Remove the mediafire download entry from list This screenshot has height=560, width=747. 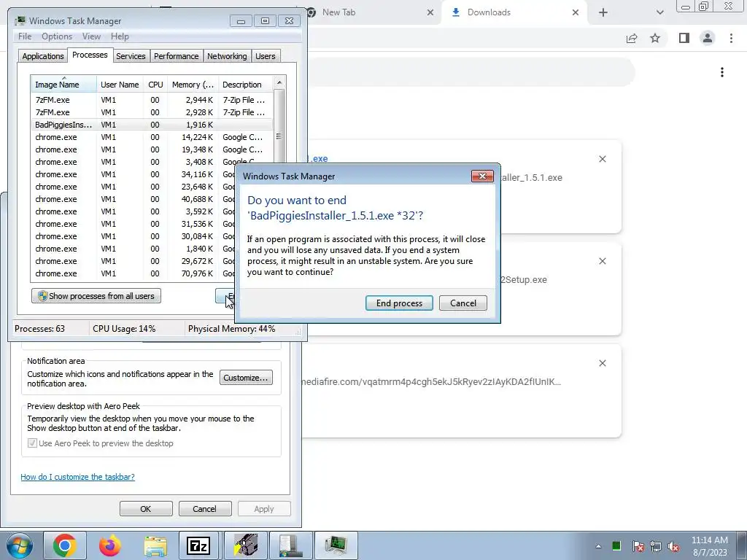click(602, 363)
